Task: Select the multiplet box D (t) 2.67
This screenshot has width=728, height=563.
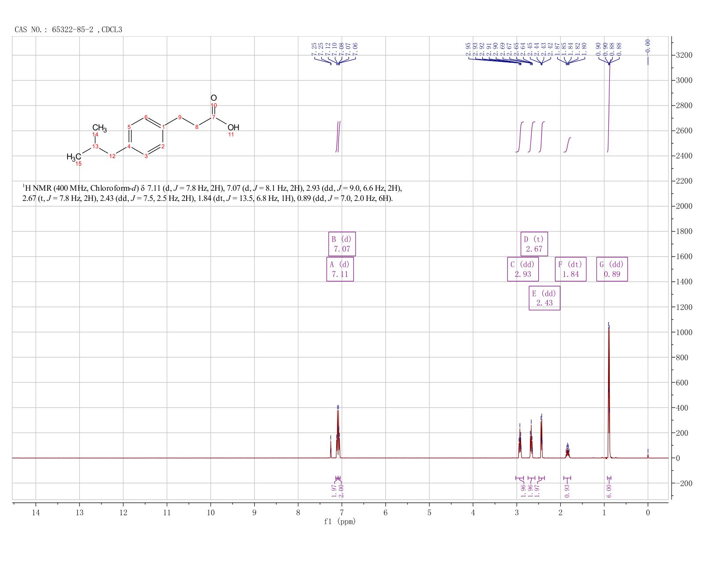Action: [534, 244]
